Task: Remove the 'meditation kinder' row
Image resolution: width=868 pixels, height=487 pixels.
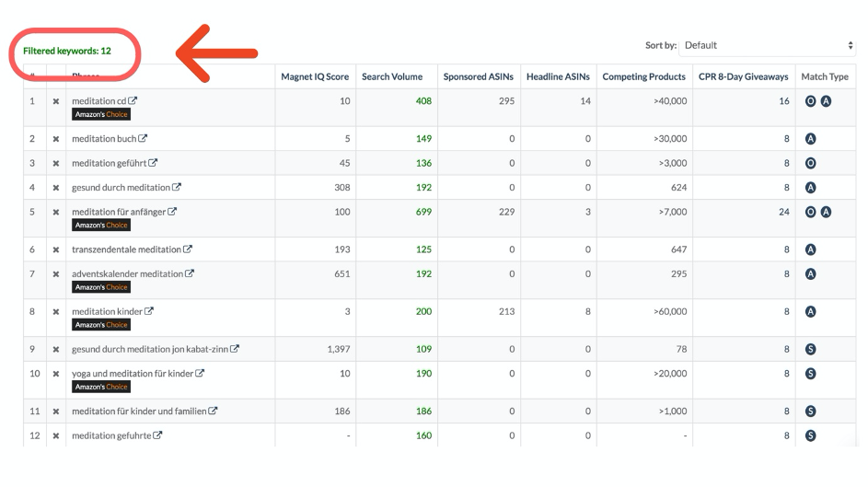Action: [x=56, y=311]
